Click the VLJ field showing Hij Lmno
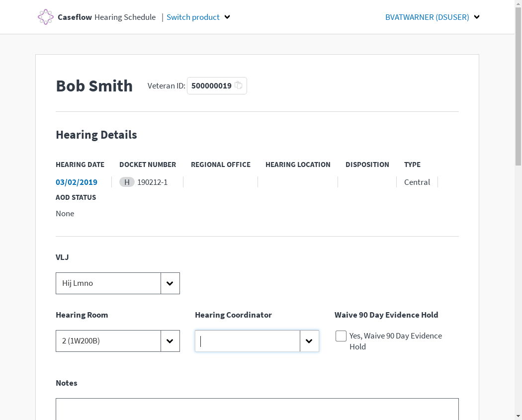This screenshot has height=420, width=522. (108, 283)
